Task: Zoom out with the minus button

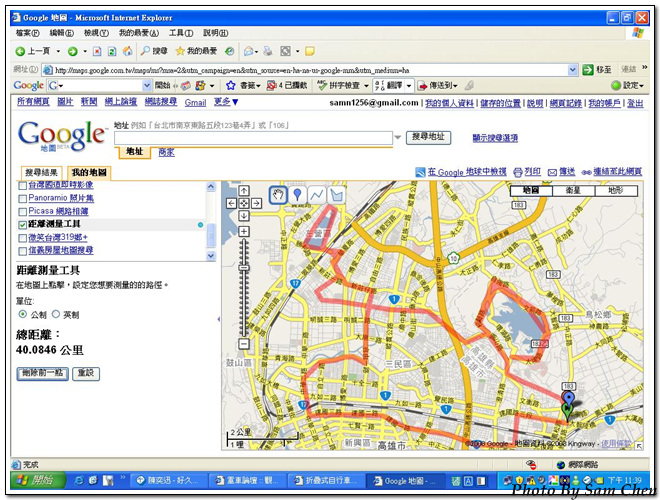Action: 244,344
